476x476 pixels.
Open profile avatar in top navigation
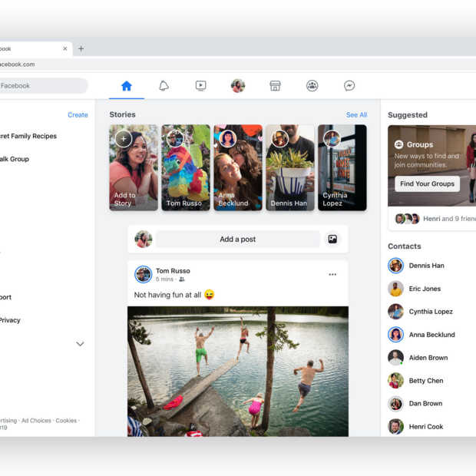tap(238, 86)
